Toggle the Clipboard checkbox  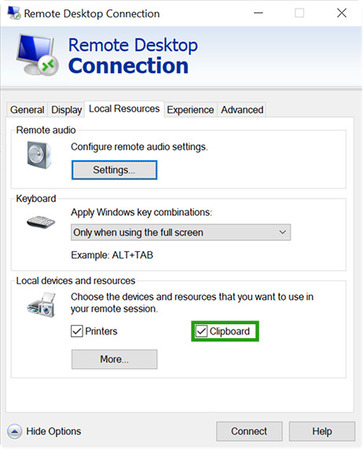click(x=201, y=331)
